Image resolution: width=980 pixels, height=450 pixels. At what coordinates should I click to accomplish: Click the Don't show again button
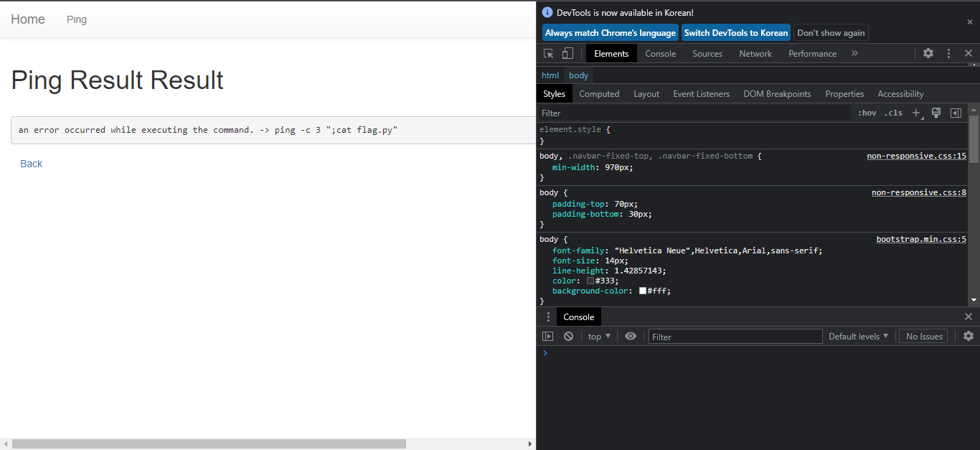(x=831, y=32)
